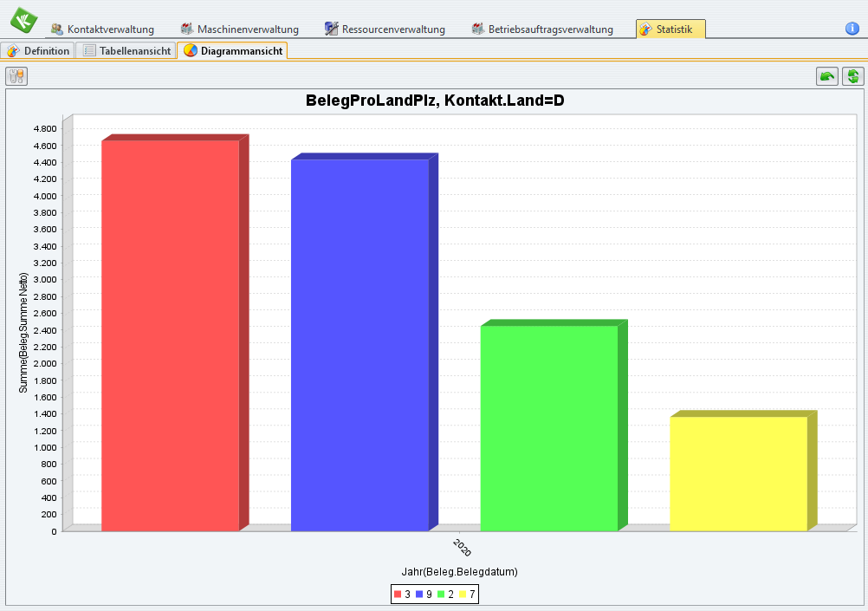Click the Tabellenansicht table icon

89,50
